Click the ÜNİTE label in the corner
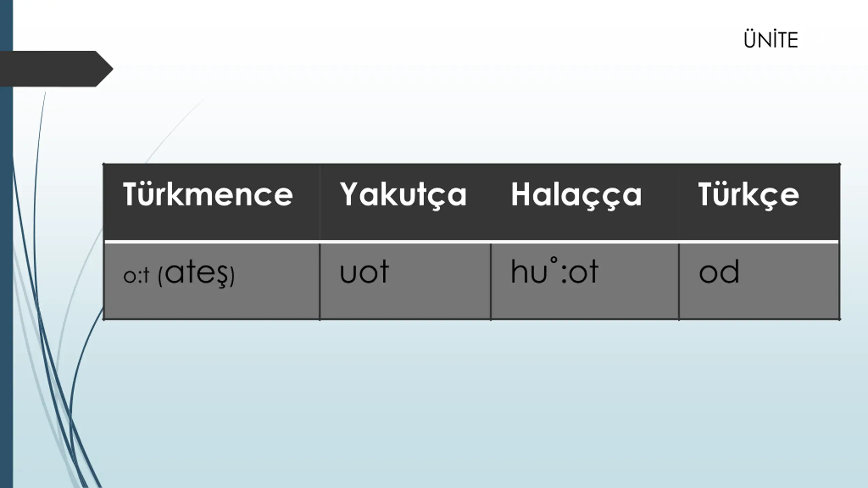This screenshot has width=868, height=488. coord(770,40)
